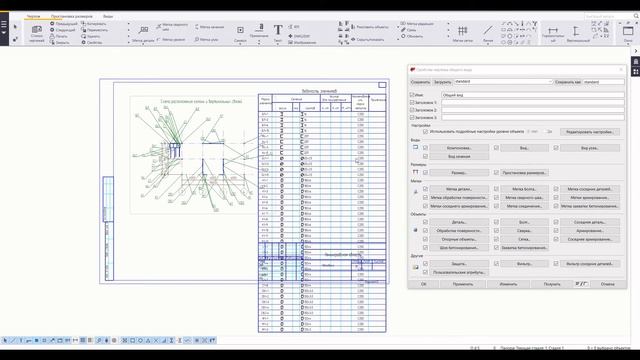
Task: Expand the Текст dropdown arrow
Action: 278,44
